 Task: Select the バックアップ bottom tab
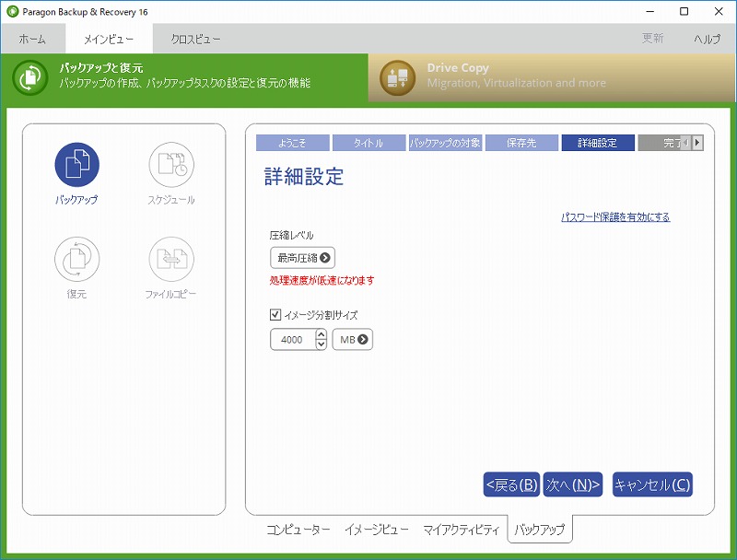(540, 530)
